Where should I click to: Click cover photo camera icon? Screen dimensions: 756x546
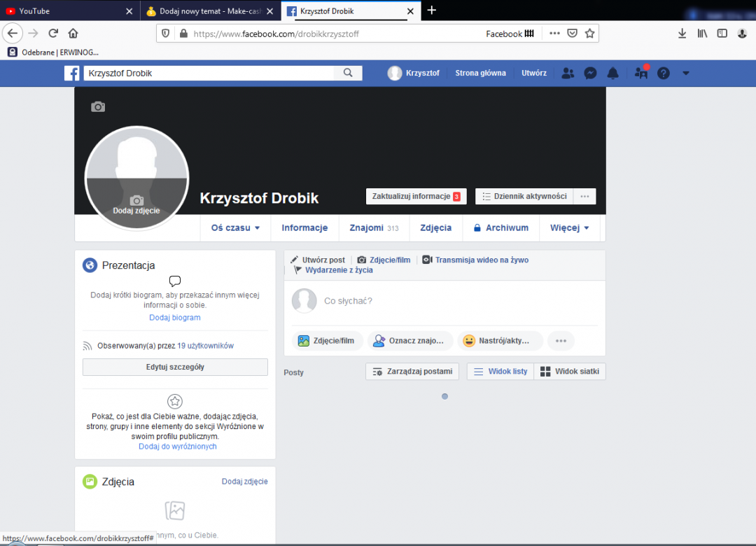(98, 106)
